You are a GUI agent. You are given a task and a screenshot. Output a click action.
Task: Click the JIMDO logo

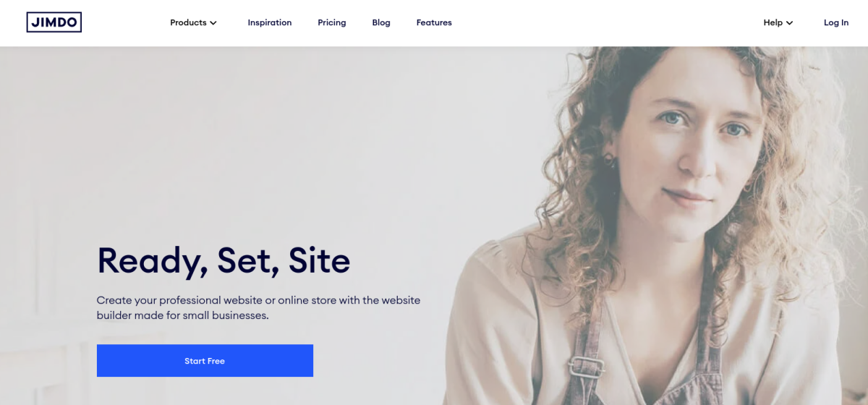54,22
